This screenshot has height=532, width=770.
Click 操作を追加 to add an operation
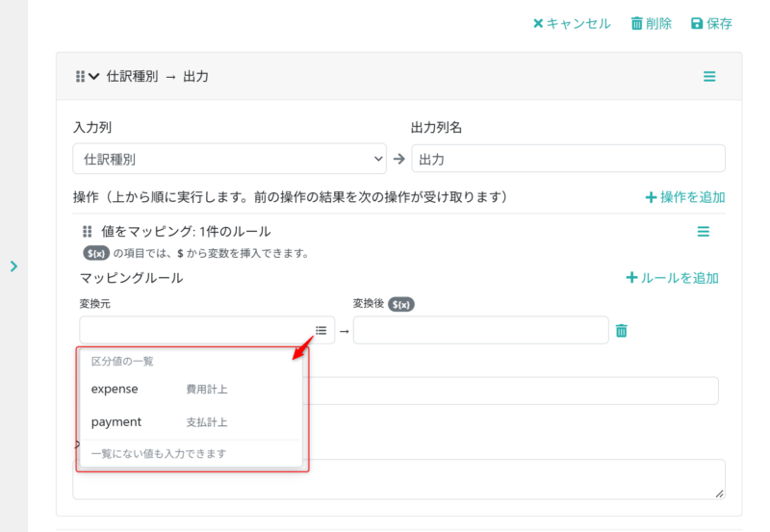pyautogui.click(x=685, y=197)
